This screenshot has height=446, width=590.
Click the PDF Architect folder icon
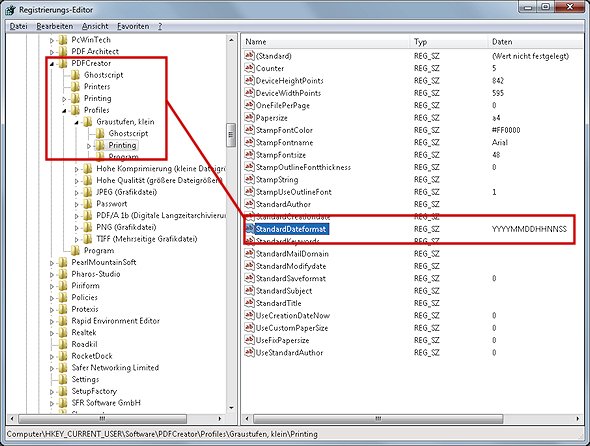click(63, 52)
